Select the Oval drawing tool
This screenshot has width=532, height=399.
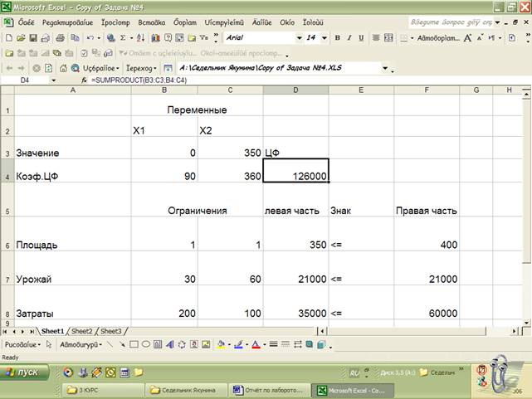click(146, 343)
